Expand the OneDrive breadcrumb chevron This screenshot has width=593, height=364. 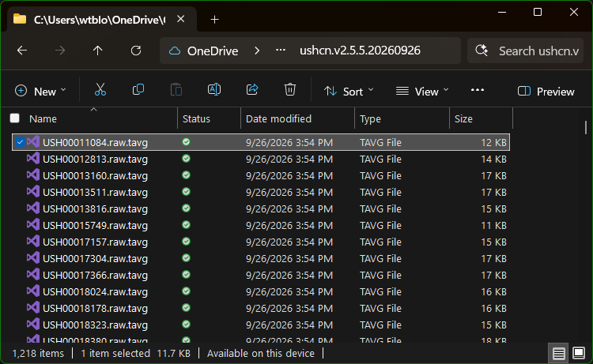pos(257,51)
